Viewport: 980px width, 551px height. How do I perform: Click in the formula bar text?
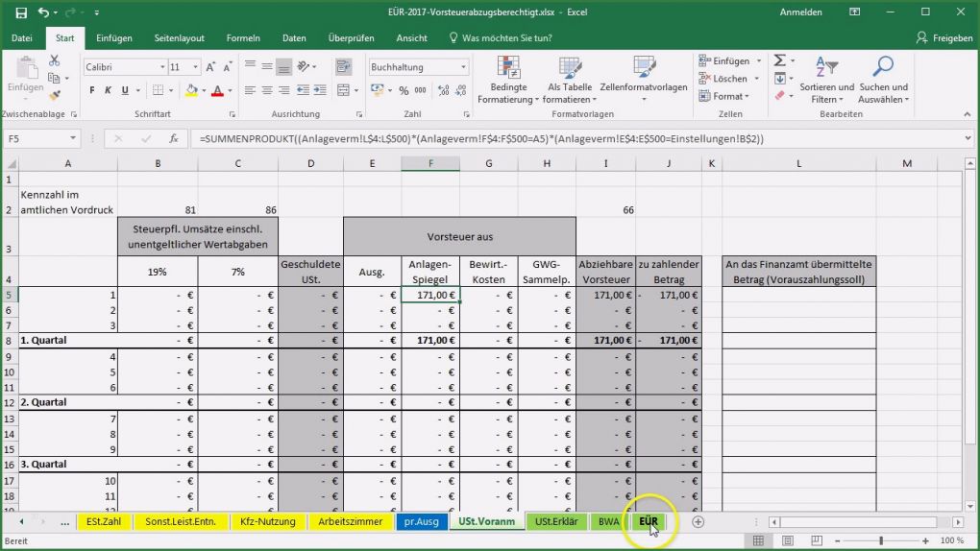(x=480, y=138)
